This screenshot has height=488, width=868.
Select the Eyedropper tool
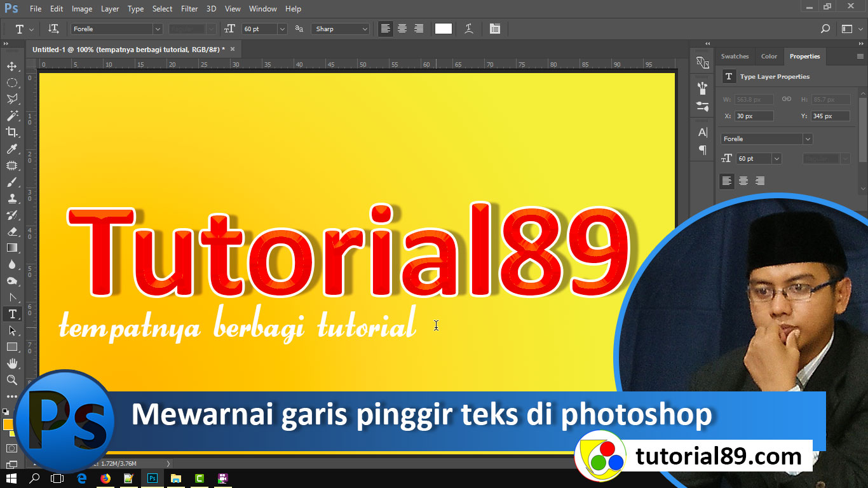click(11, 149)
